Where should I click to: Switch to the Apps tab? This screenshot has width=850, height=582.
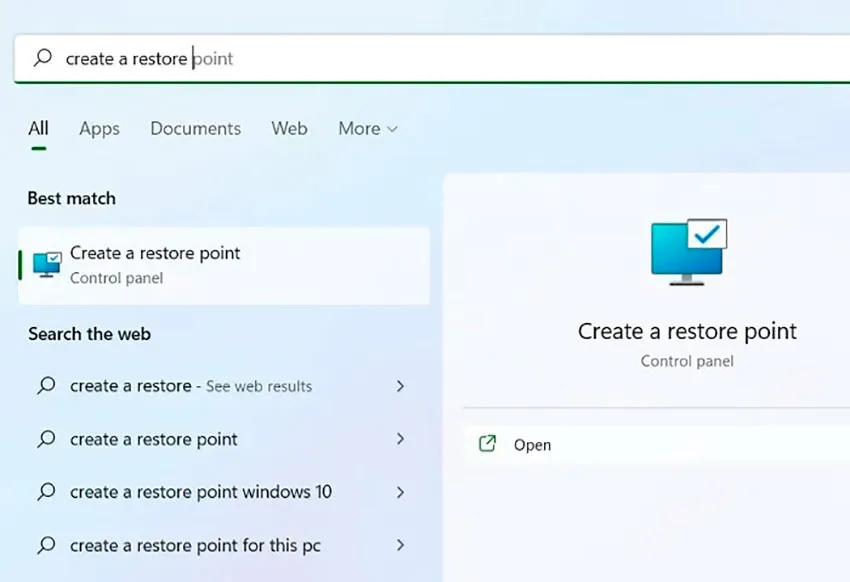pos(99,129)
